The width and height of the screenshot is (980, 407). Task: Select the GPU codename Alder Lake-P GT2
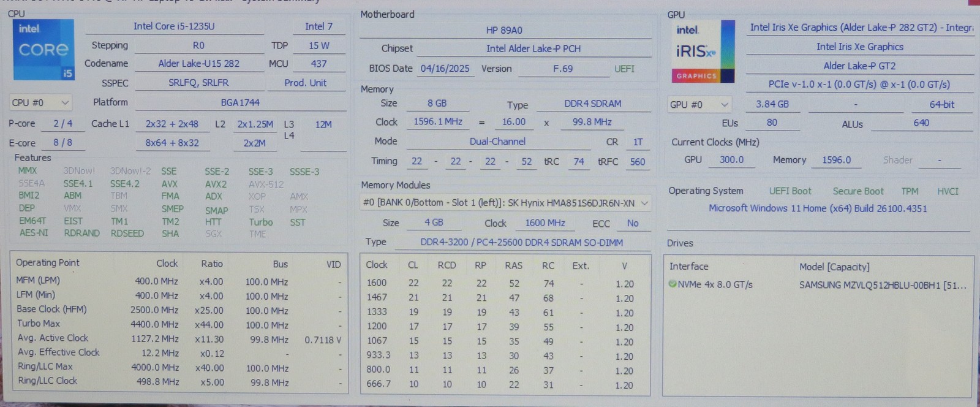coord(860,66)
